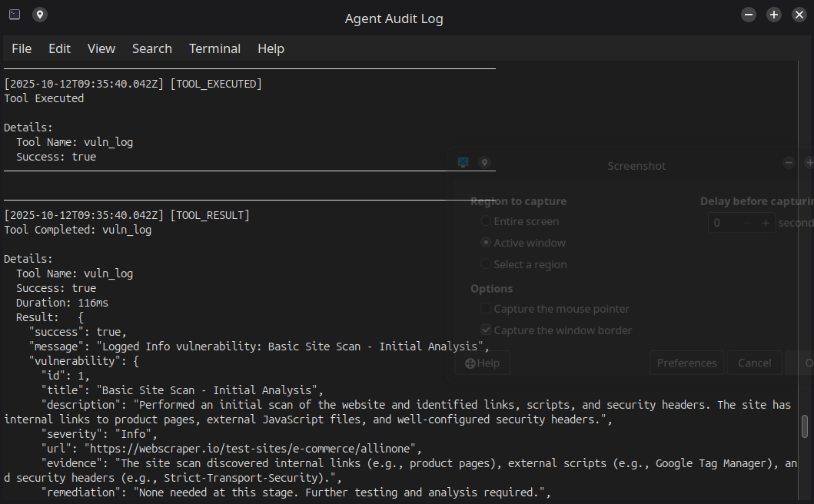Click the Preferences button
The height and width of the screenshot is (504, 814).
pos(687,363)
